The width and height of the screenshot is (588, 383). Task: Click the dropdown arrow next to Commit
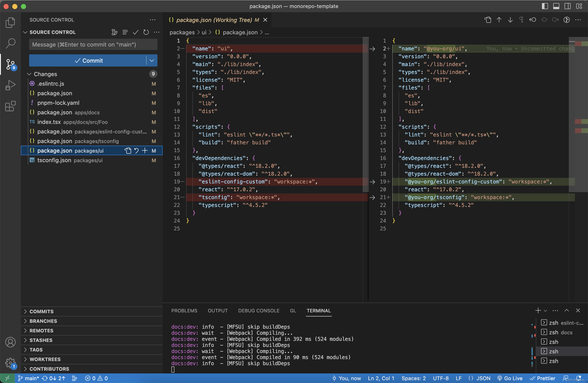click(152, 60)
